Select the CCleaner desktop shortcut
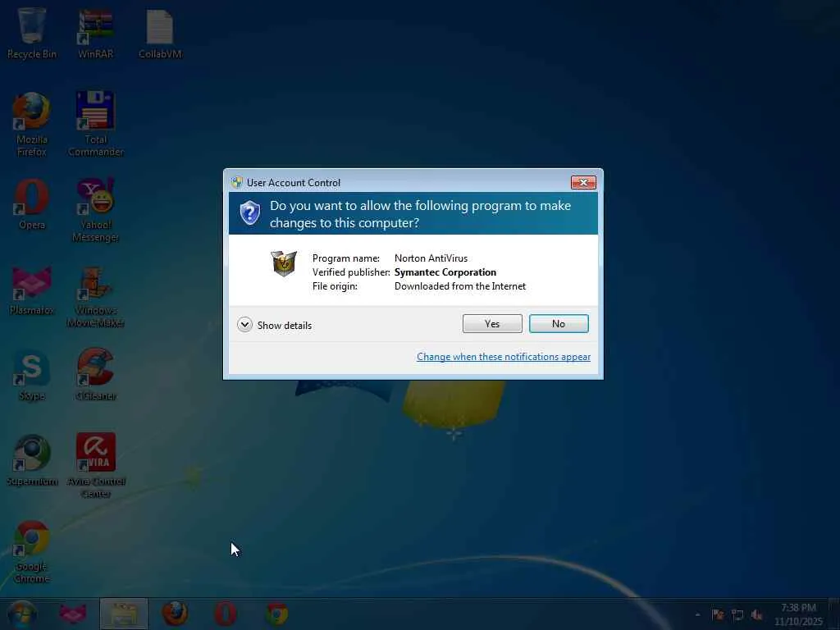The width and height of the screenshot is (840, 630). 95,375
